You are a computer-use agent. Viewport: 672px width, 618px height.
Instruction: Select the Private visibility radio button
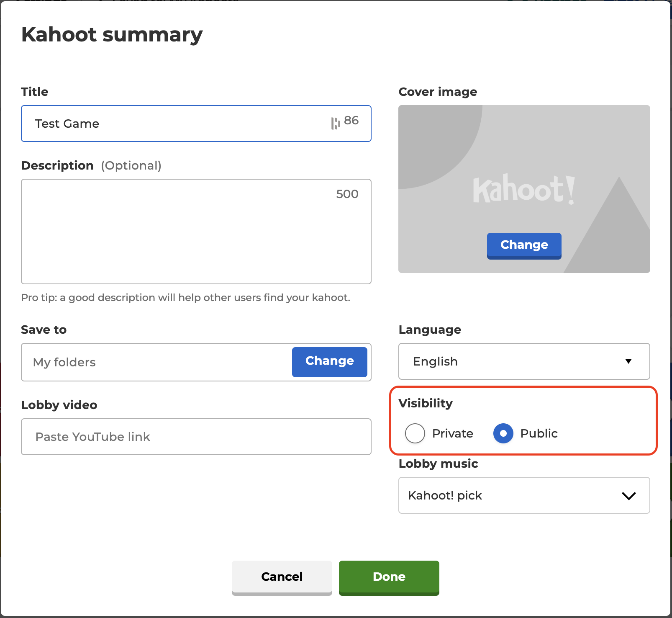click(x=415, y=433)
